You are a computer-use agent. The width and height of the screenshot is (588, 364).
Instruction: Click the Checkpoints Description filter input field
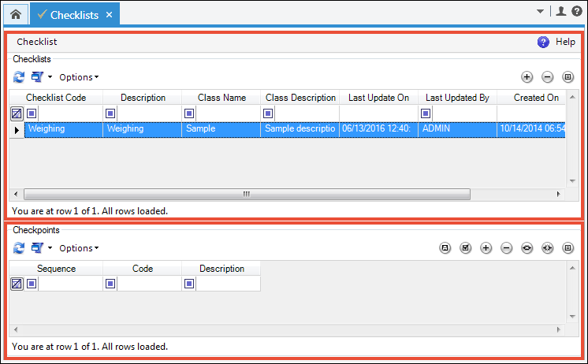228,284
